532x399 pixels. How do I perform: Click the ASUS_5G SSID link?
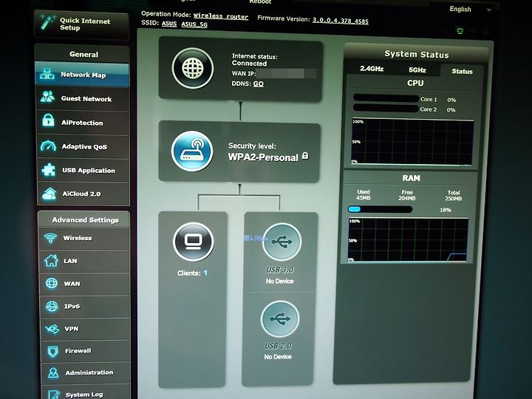click(x=194, y=24)
